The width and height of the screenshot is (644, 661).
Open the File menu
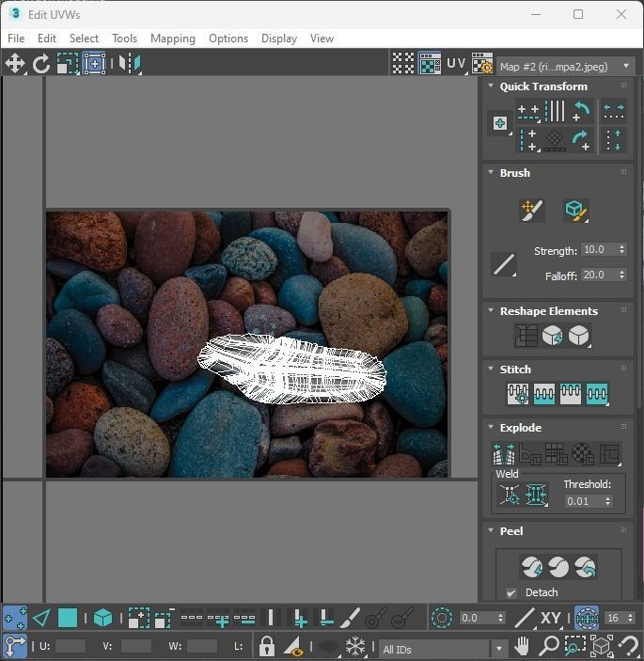point(16,39)
